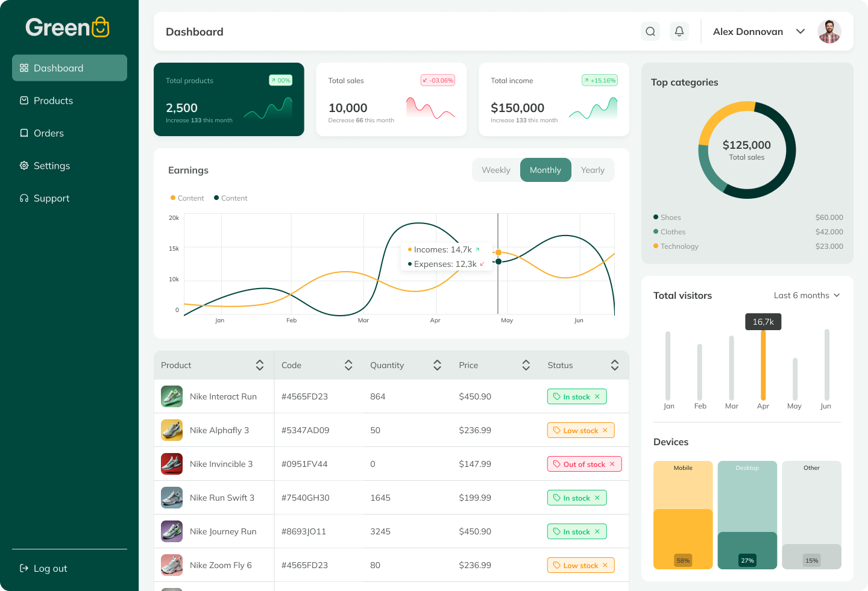
Task: Remove Low stock tag on Nike Alphafly 3
Action: [605, 430]
